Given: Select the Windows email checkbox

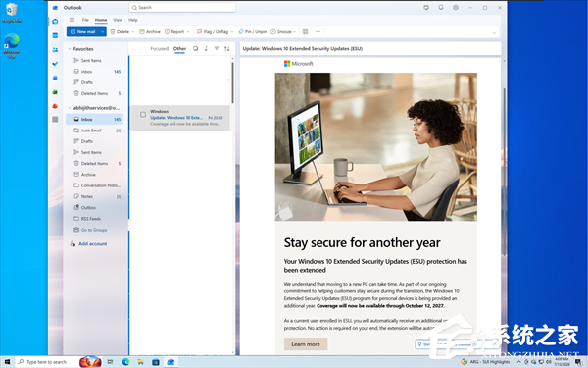Looking at the screenshot, I should click(143, 115).
